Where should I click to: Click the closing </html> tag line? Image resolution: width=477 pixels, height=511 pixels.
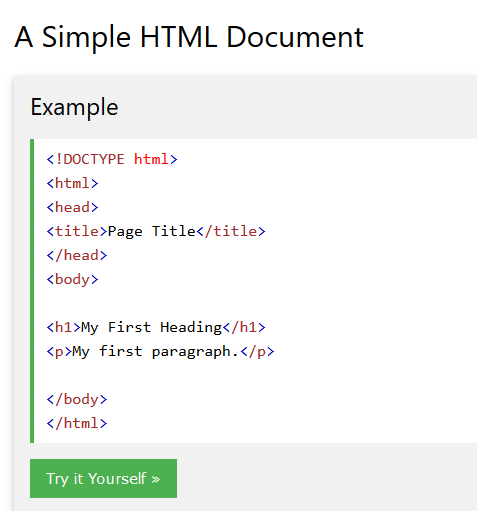click(x=77, y=423)
